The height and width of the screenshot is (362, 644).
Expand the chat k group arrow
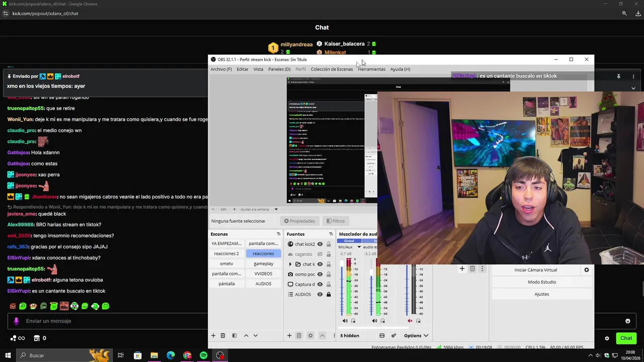[290, 264]
